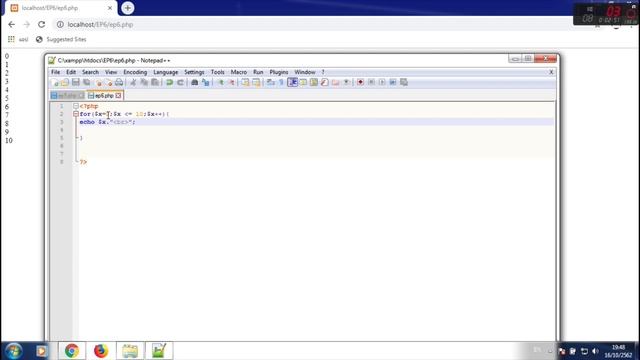Switch to the inactive tab left of ep6.php
Viewport: 640px width, 360px height.
[x=67, y=96]
